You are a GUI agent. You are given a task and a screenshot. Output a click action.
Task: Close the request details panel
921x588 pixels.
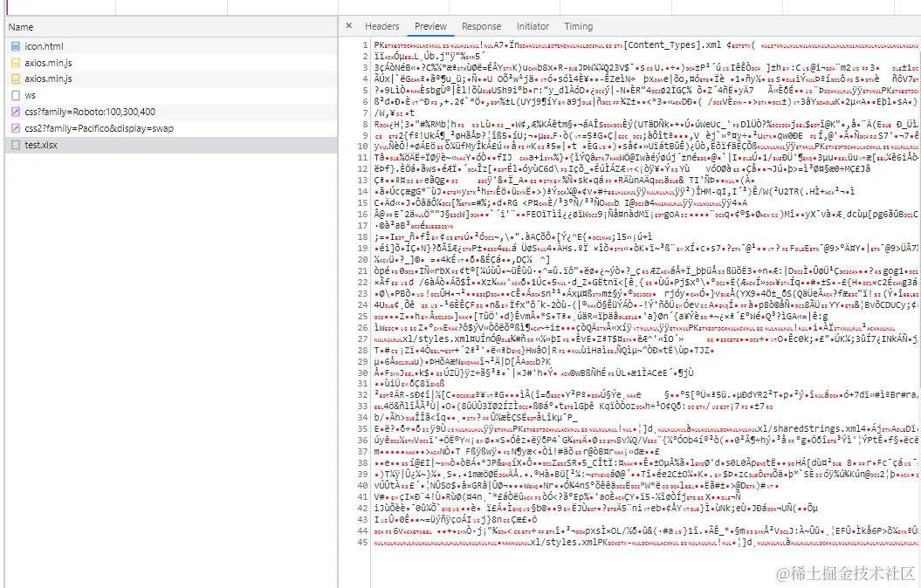coord(349,26)
